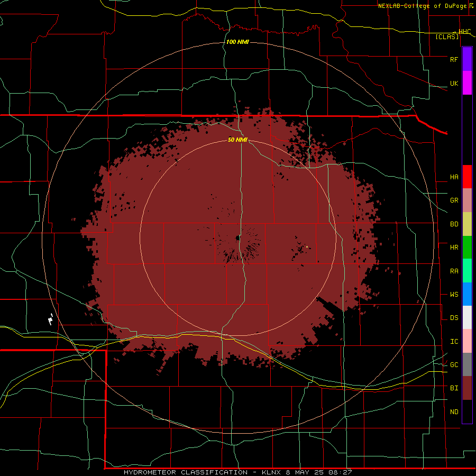Click the [CLAS] units label
The image size is (476, 476).
point(447,36)
